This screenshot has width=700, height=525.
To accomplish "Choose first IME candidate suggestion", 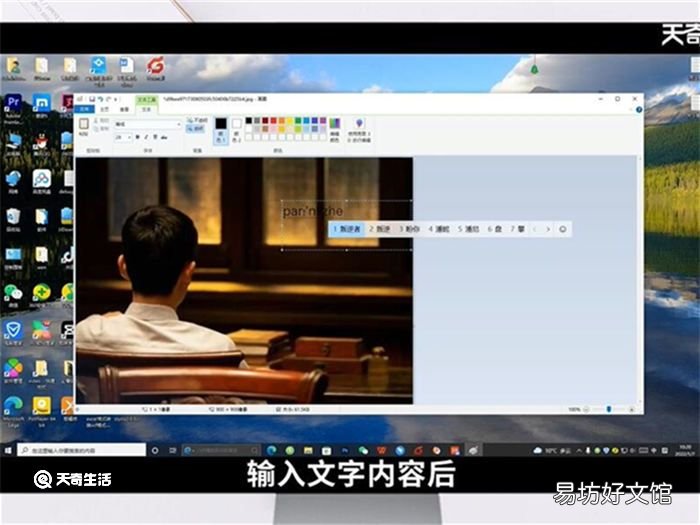I will pyautogui.click(x=347, y=229).
